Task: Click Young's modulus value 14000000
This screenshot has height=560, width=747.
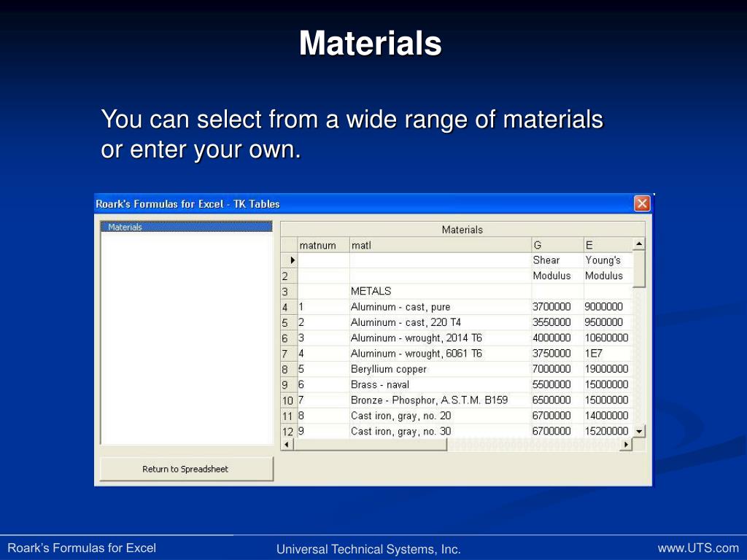Action: pos(608,416)
